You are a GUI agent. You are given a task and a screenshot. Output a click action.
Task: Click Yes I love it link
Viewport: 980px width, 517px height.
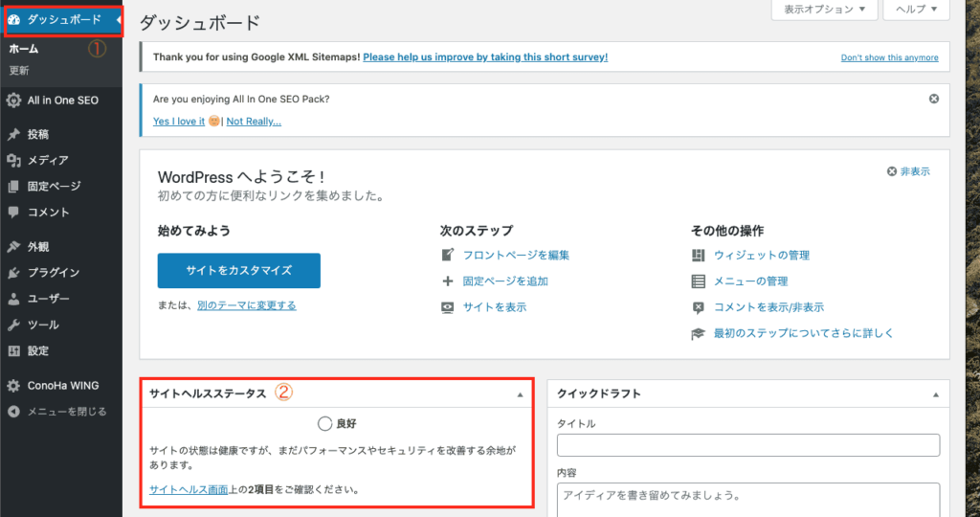point(179,122)
